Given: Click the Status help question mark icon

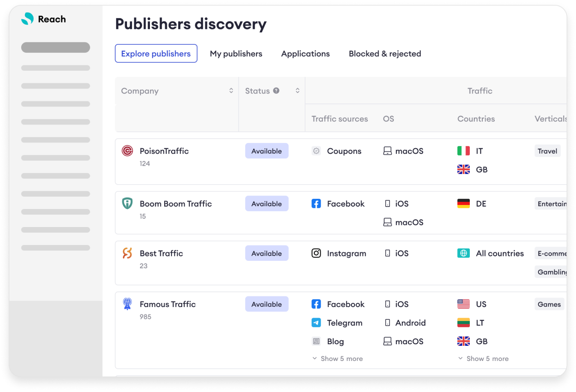Looking at the screenshot, I should click(276, 91).
